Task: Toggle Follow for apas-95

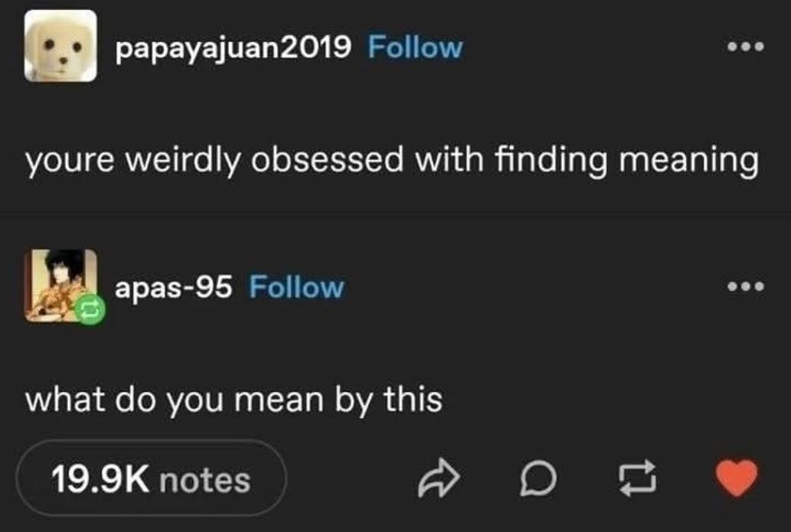Action: [x=297, y=288]
